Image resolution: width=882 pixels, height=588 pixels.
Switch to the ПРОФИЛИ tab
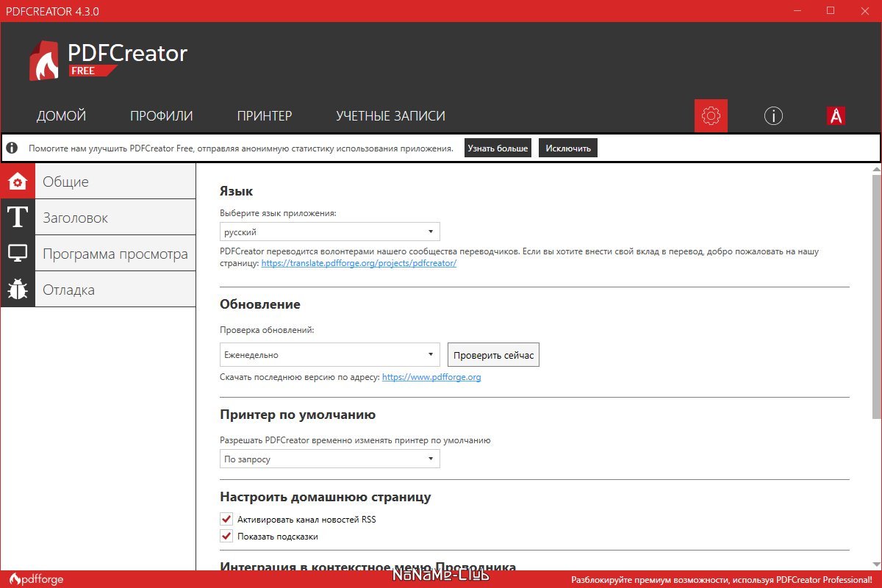[x=161, y=116]
